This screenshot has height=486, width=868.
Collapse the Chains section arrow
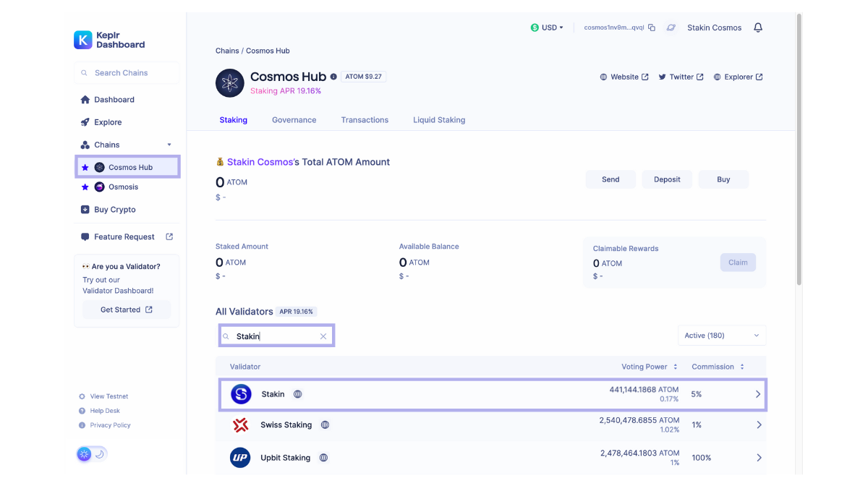pyautogui.click(x=169, y=145)
